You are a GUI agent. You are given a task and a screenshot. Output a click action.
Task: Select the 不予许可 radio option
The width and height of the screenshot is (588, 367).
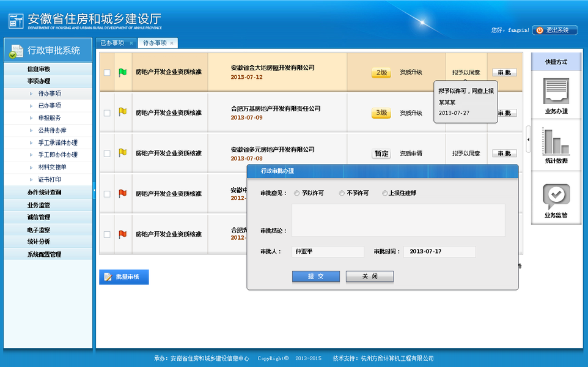coord(342,193)
